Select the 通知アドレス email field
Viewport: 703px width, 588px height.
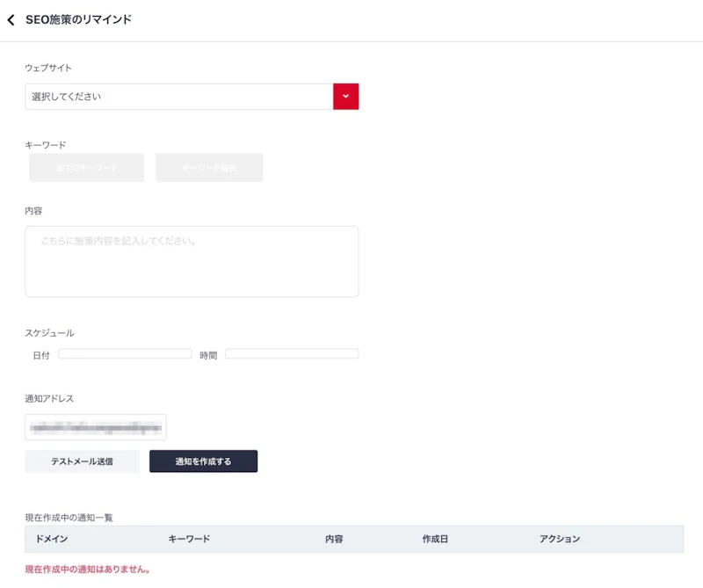(95, 427)
